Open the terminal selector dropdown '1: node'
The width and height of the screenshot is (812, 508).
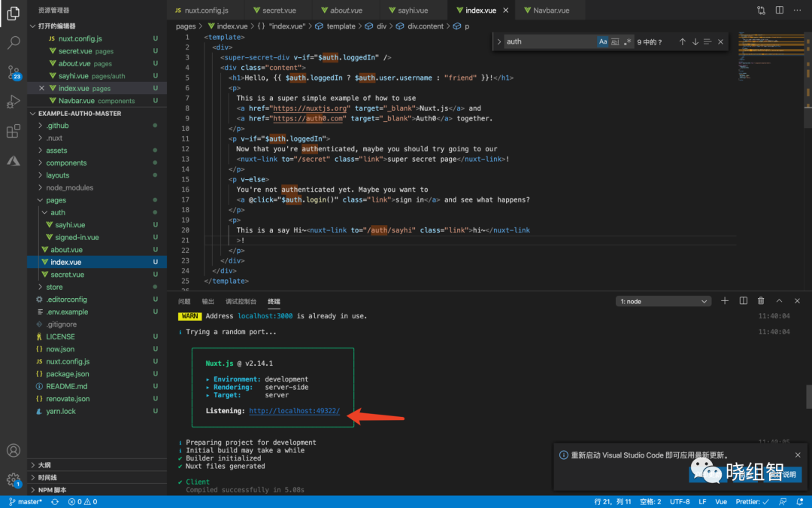click(x=663, y=301)
